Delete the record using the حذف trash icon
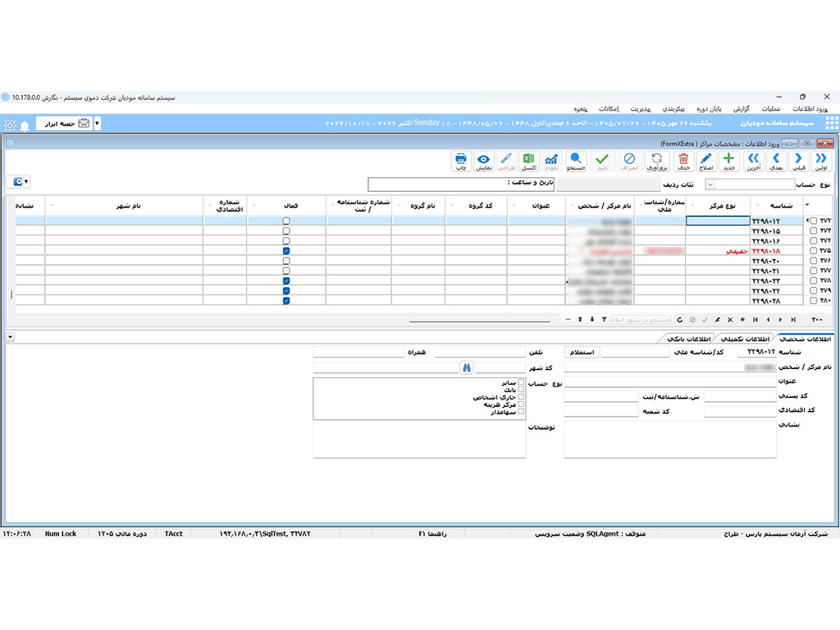840x630 pixels. [x=683, y=162]
